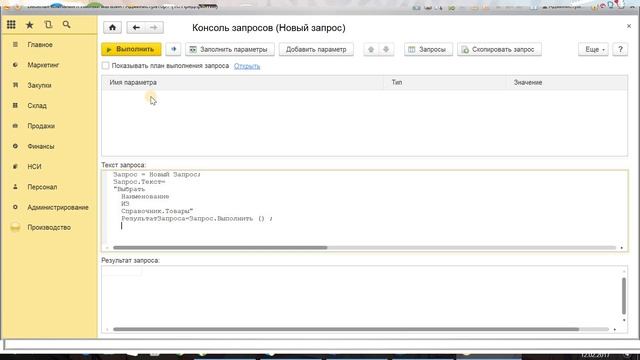Navigate back with the left arrow
Screen dimensions: 640x360
pyautogui.click(x=136, y=27)
